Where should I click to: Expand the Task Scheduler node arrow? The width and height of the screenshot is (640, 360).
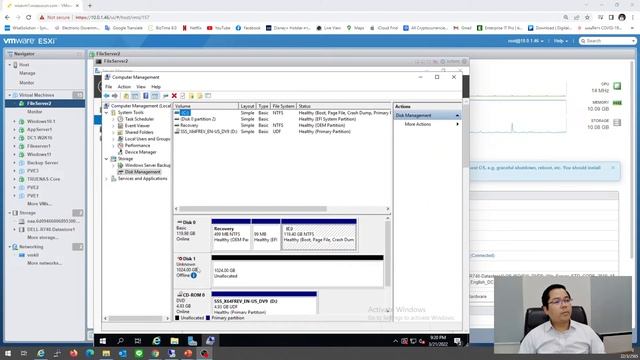(113, 119)
